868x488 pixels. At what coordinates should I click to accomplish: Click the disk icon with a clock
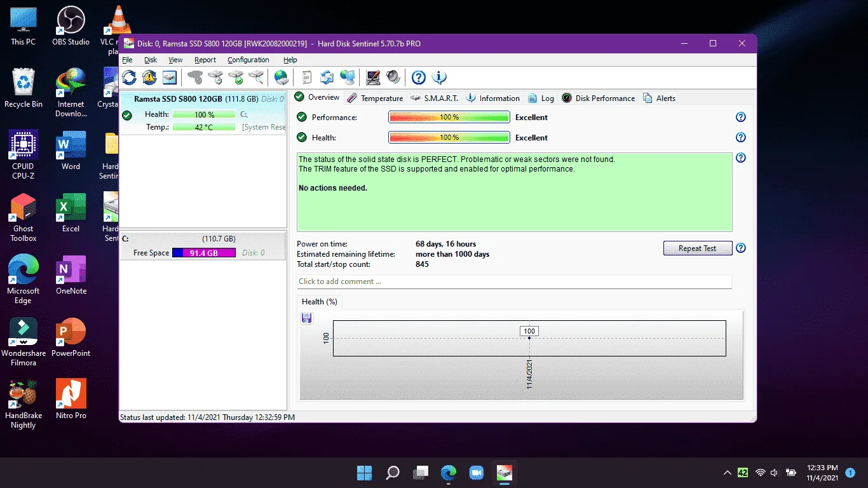coord(215,78)
